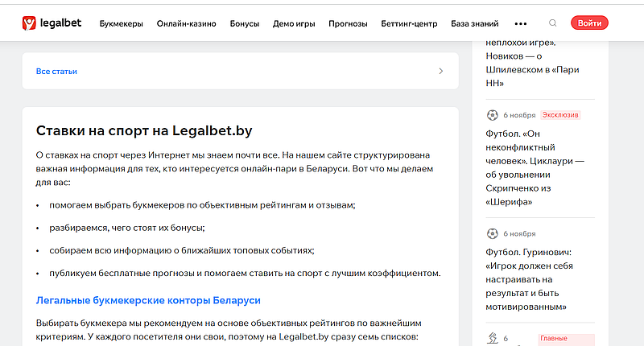Click the bullet about ближайших топовых событиях

click(x=182, y=250)
